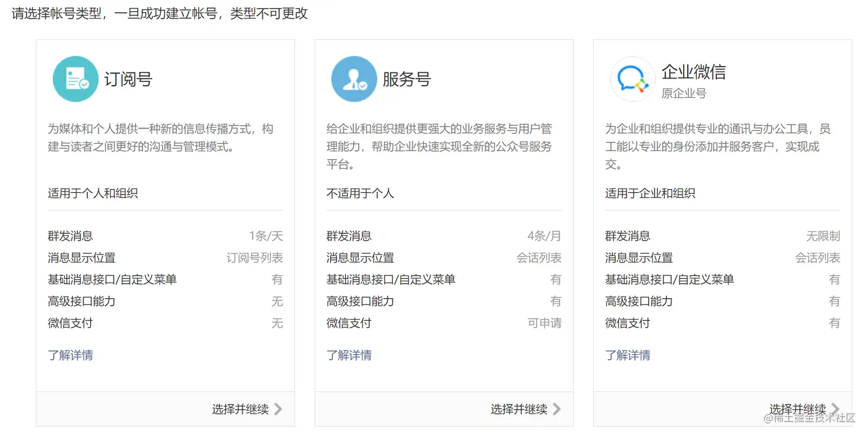Viewport: 868px width, 436px height.
Task: Click the text 适用于企业和组织
Action: [x=650, y=193]
